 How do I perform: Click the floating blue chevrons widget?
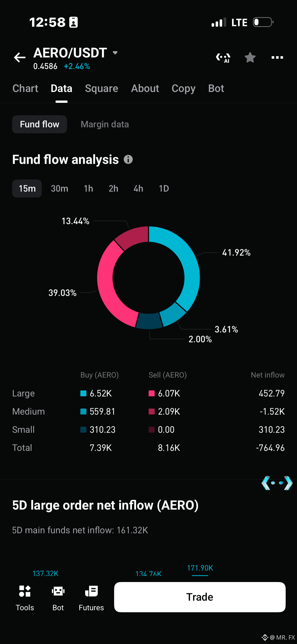[277, 483]
